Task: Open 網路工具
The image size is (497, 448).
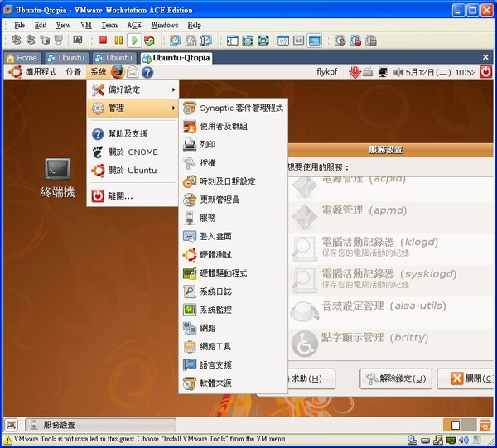Action: pos(234,347)
